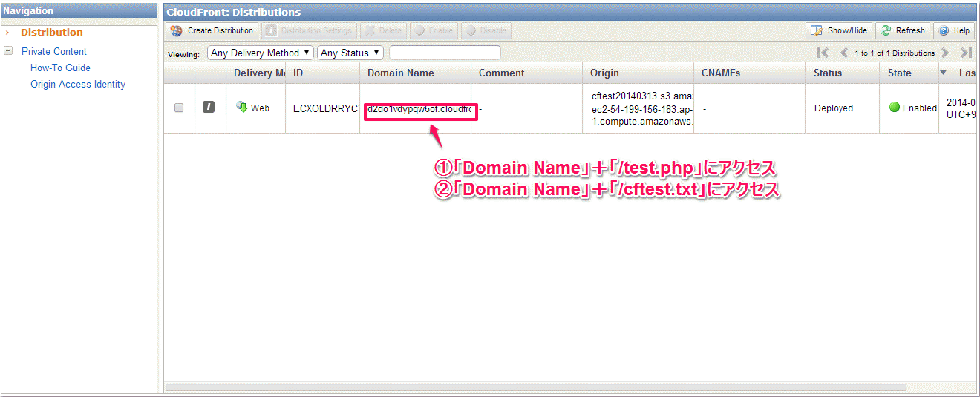This screenshot has height=397, width=980.
Task: Click the '1 to 1 of 1 Distributions' pager text
Action: coord(895,53)
